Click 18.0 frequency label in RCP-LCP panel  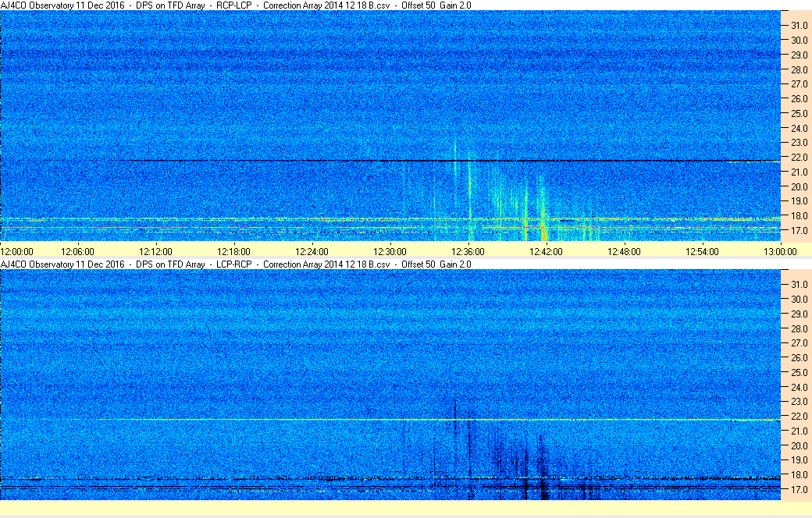click(x=799, y=216)
